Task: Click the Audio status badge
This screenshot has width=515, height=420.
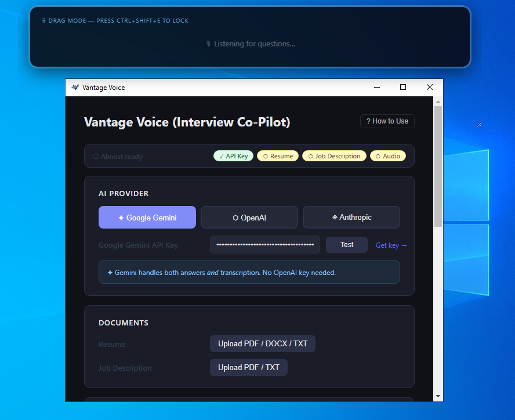Action: (x=387, y=155)
